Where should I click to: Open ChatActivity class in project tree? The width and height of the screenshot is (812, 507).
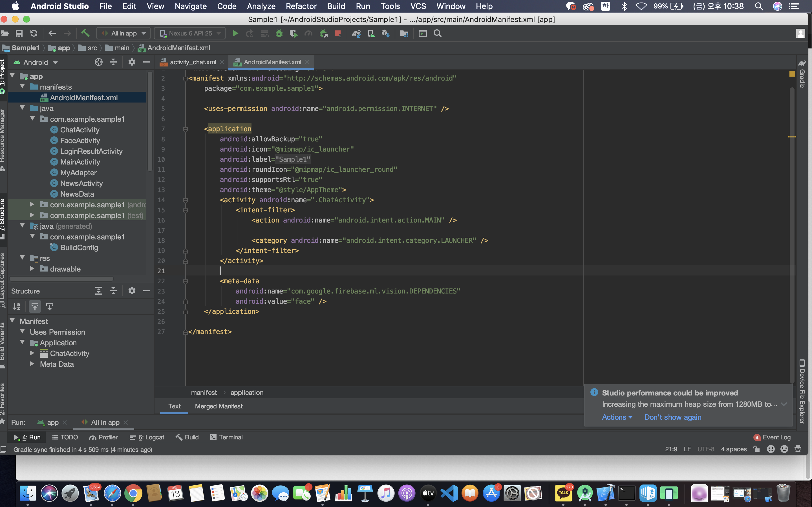coord(80,130)
